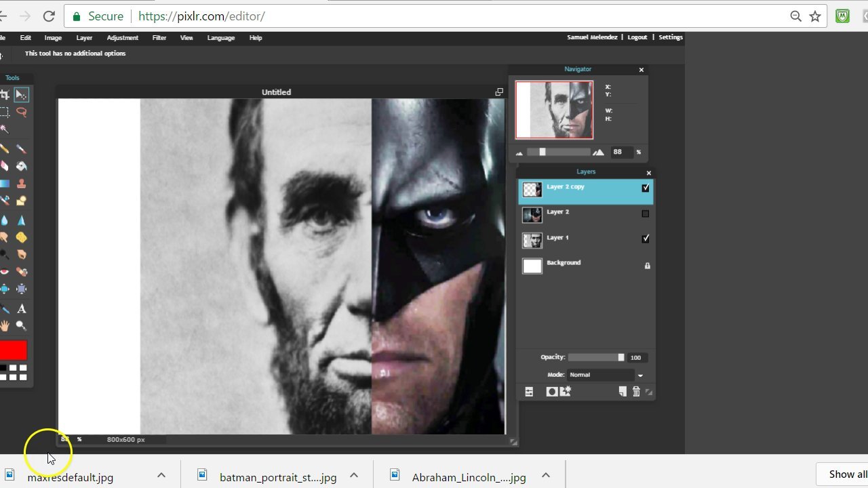Click the Logout link
868x488 pixels.
click(x=637, y=37)
